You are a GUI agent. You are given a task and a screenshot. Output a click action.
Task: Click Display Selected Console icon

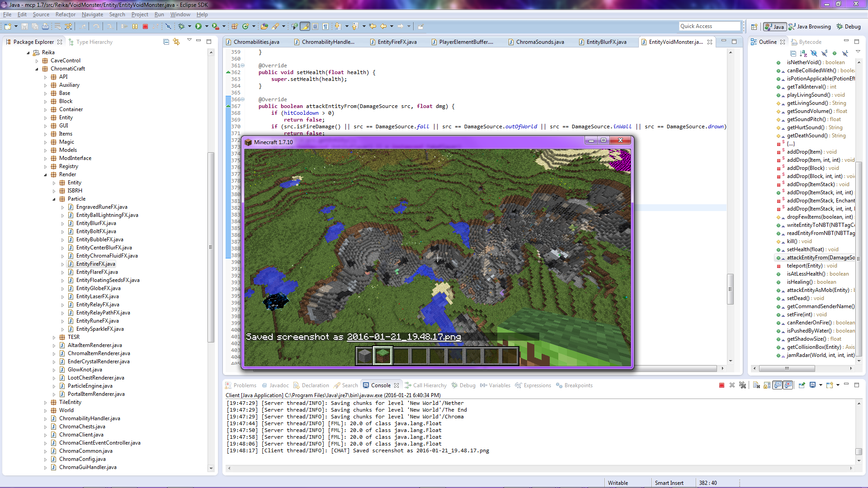click(x=812, y=385)
